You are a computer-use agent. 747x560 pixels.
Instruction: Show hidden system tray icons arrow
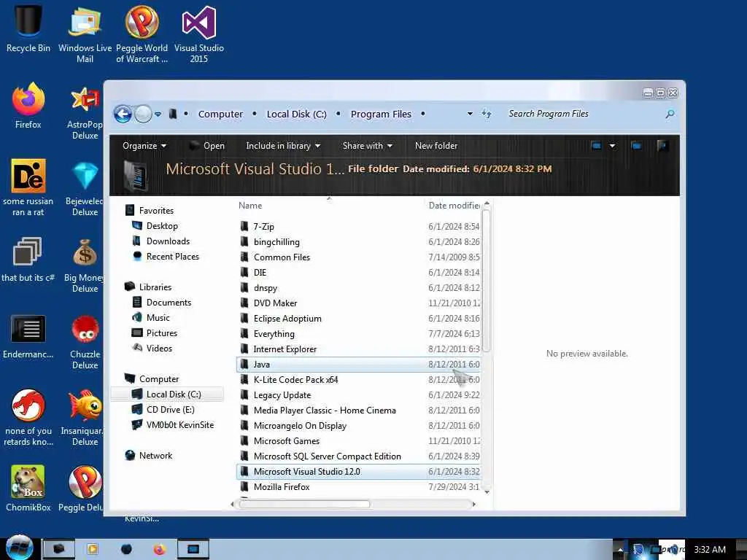[x=620, y=551]
